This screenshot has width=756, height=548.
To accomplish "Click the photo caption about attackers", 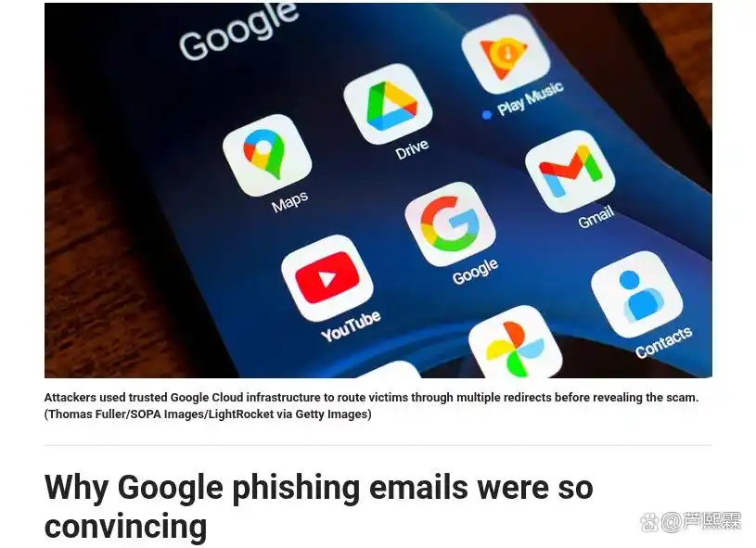I will [371, 398].
